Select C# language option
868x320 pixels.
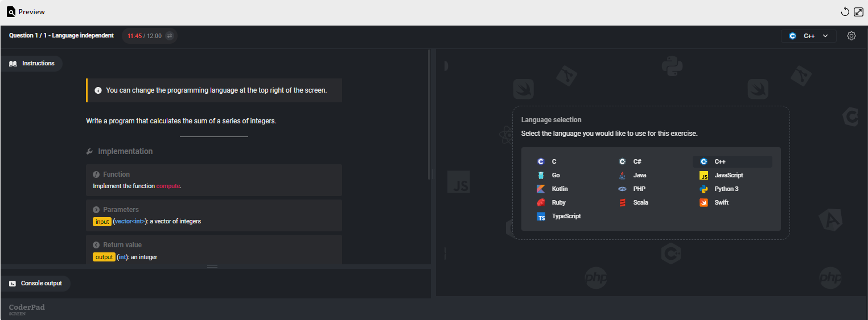[636, 161]
